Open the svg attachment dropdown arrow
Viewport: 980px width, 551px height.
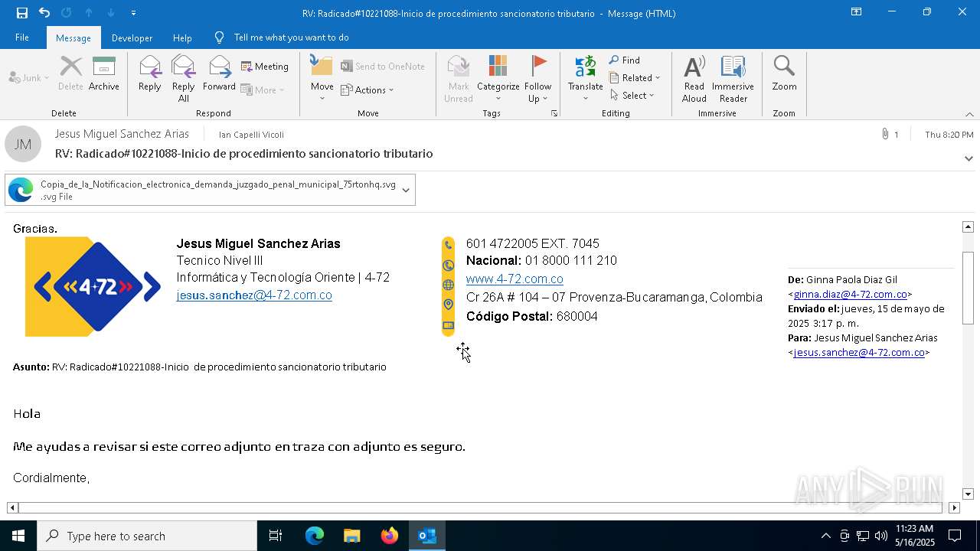pyautogui.click(x=406, y=190)
